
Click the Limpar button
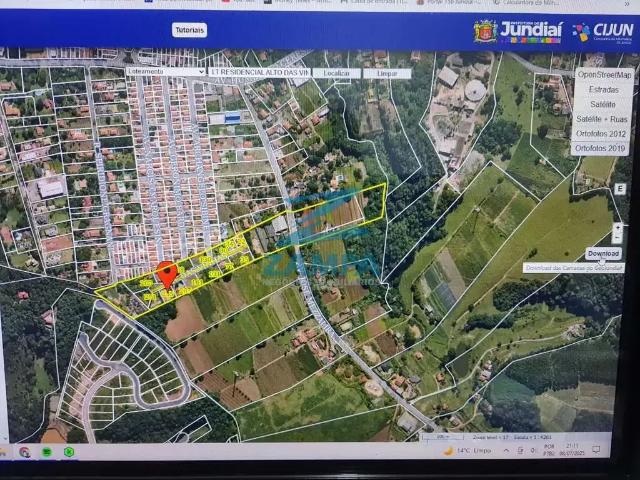tap(387, 73)
